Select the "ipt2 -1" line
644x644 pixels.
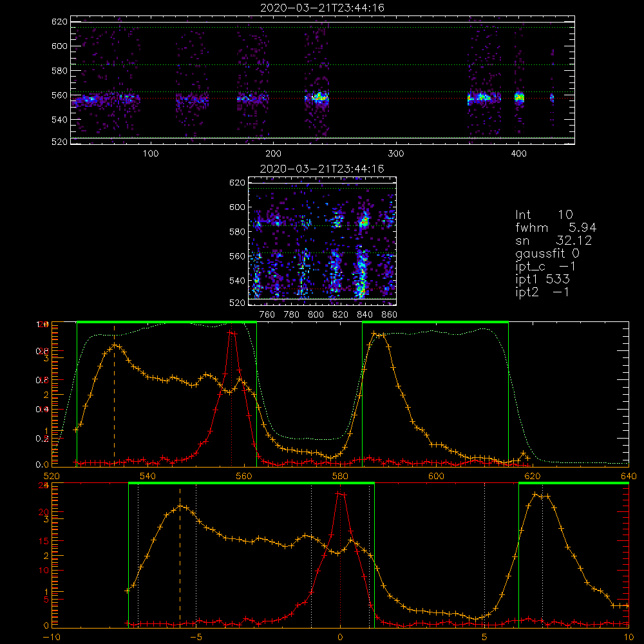pyautogui.click(x=542, y=292)
